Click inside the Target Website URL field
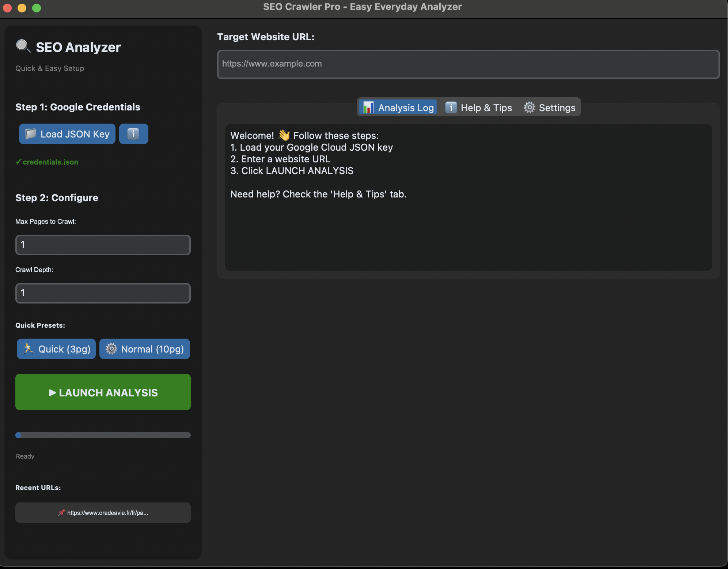 click(x=468, y=64)
